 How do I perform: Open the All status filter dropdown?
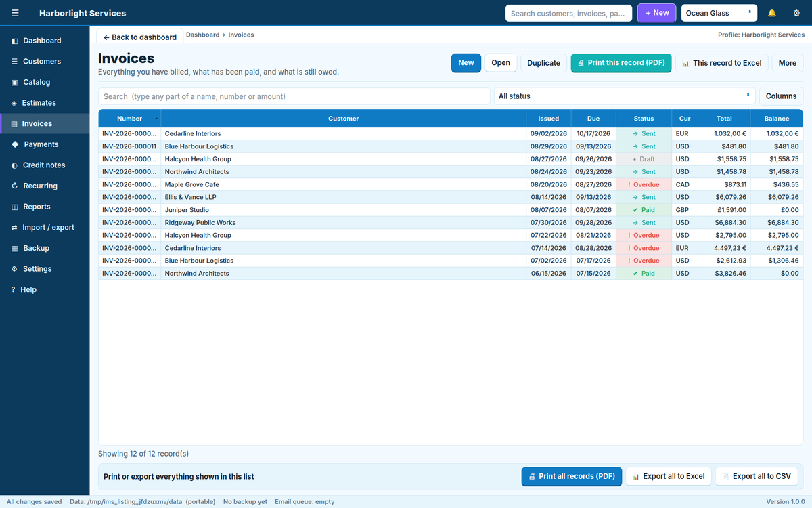click(x=625, y=96)
